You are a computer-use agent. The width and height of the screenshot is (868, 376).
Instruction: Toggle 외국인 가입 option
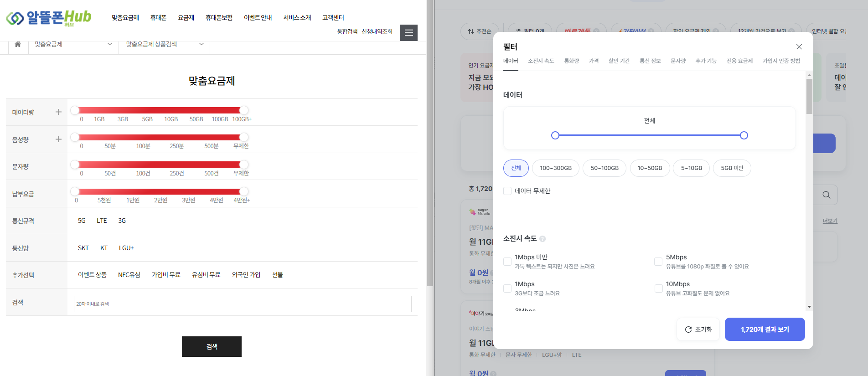246,275
